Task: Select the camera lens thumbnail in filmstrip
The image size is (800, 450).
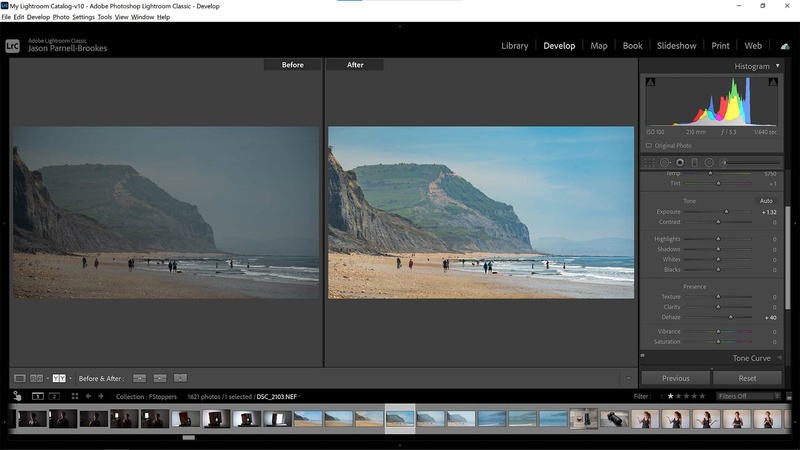Action: pyautogui.click(x=614, y=418)
